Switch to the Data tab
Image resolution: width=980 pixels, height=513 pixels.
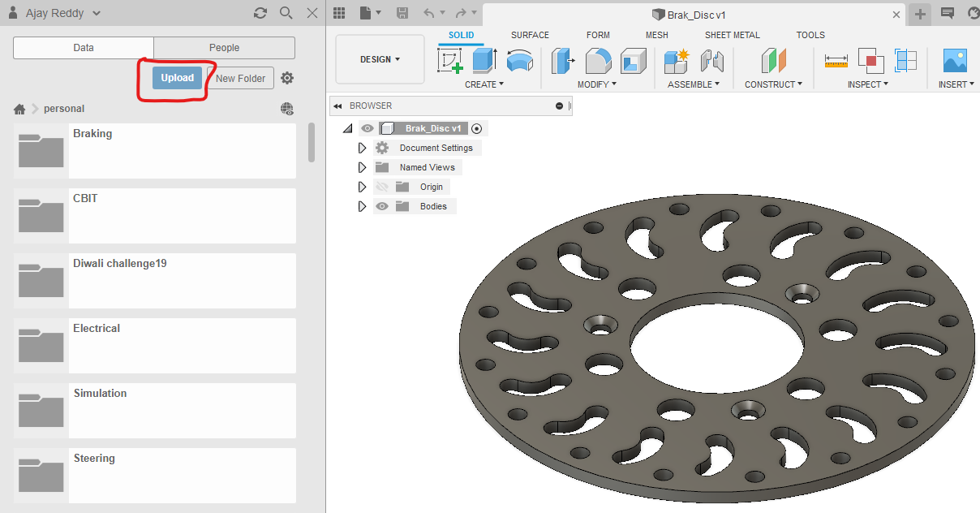point(84,47)
